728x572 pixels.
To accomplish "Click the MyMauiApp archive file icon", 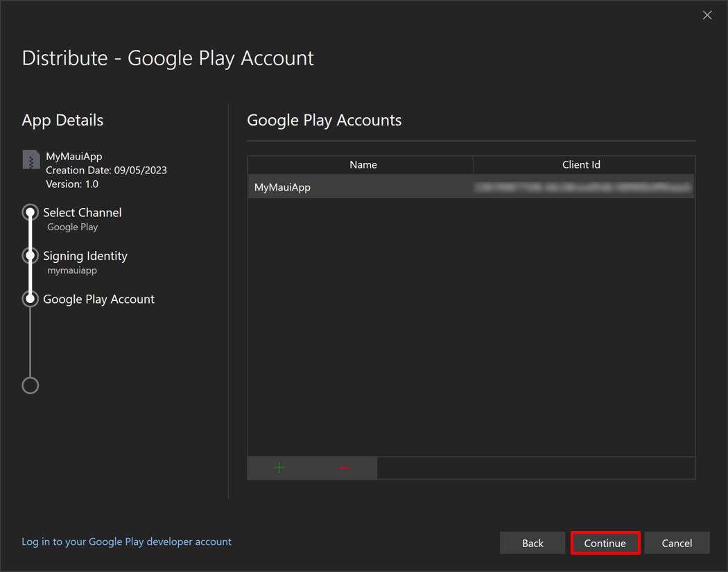I will (x=31, y=159).
